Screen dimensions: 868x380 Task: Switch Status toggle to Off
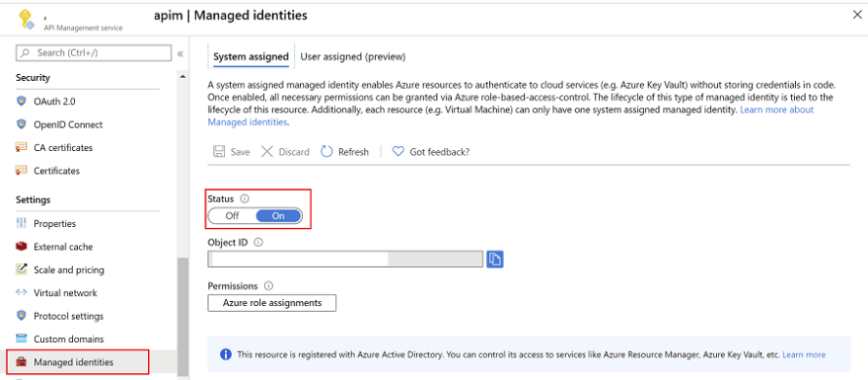[232, 216]
